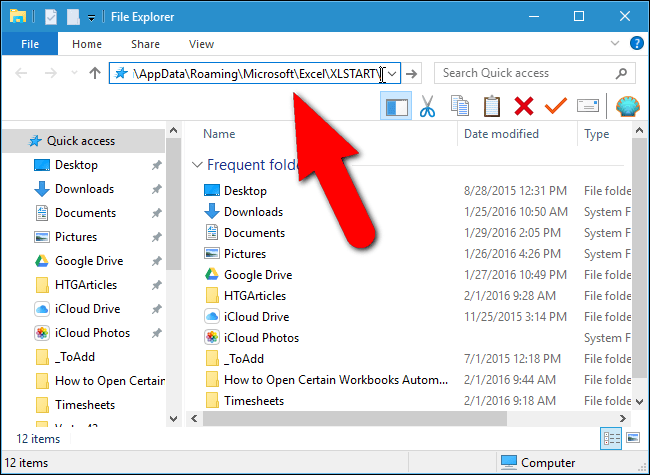This screenshot has height=475, width=650.
Task: Open the Customize Quick Access Toolbar dropdown
Action: [x=92, y=17]
